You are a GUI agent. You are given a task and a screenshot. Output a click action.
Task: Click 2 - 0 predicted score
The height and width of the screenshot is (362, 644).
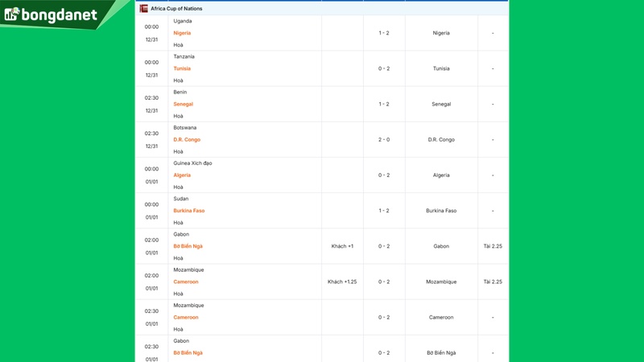tap(384, 139)
